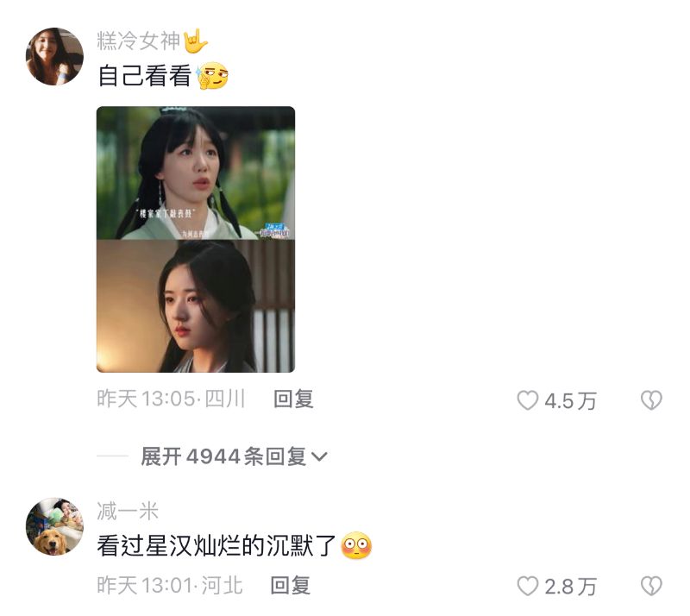This screenshot has height=616, width=690.
Task: Reply to the 减一米 comment
Action: (x=290, y=586)
